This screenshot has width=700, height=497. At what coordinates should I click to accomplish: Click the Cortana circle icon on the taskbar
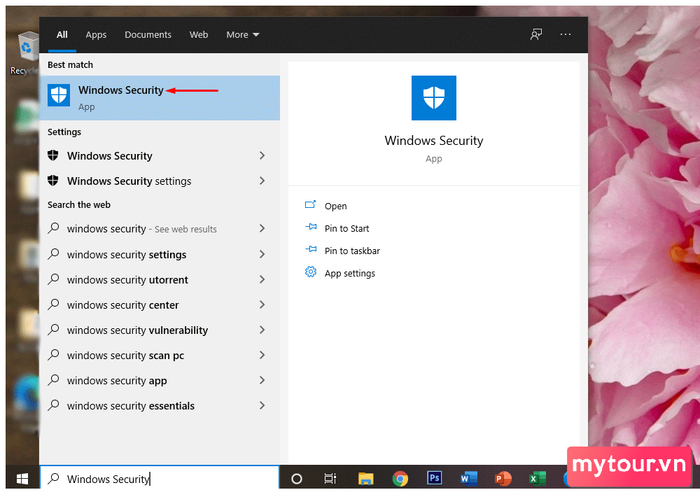coord(296,479)
